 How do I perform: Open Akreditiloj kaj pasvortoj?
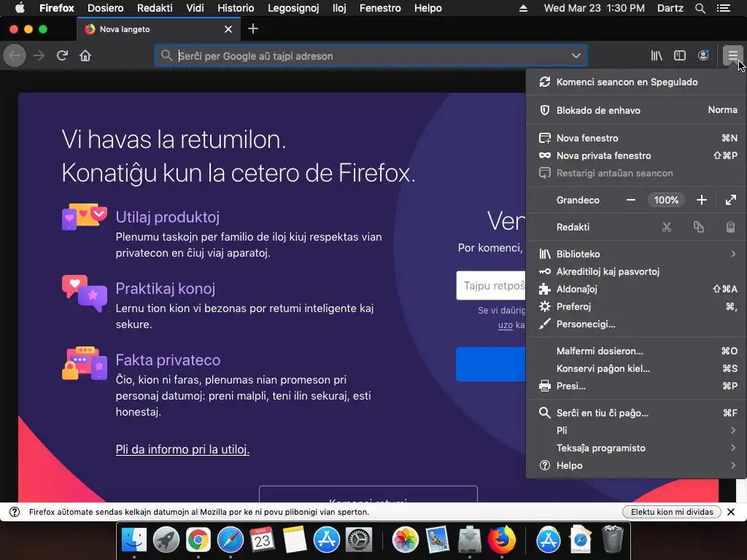[x=636, y=271]
